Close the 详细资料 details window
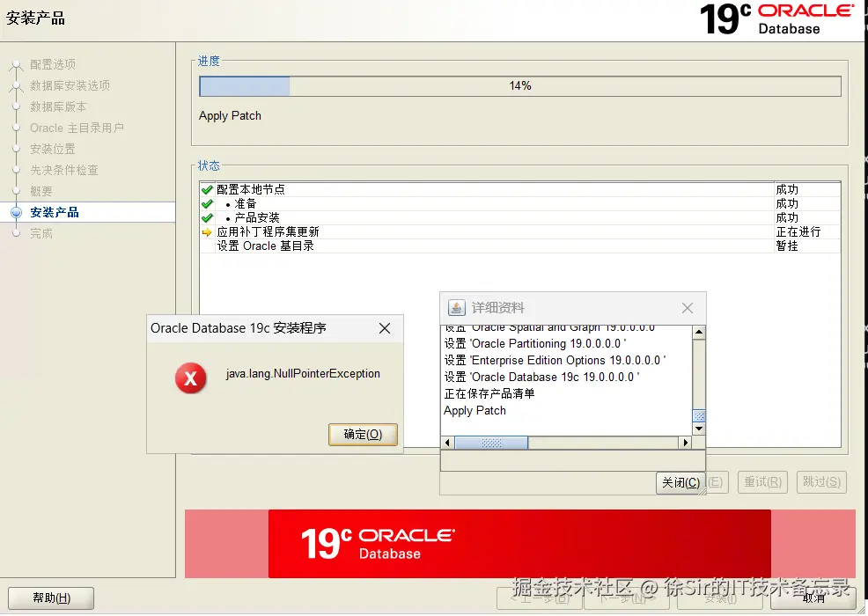This screenshot has height=616, width=868. click(x=687, y=308)
